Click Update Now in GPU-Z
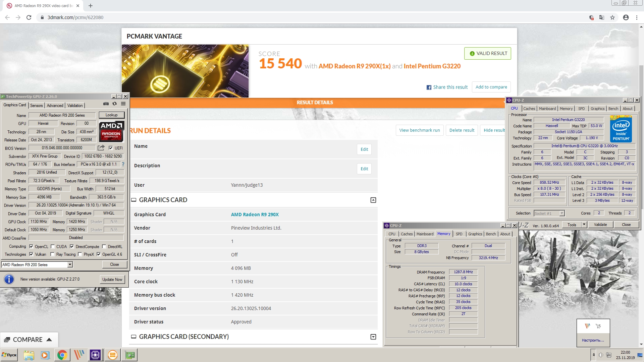The image size is (644, 362). (112, 280)
